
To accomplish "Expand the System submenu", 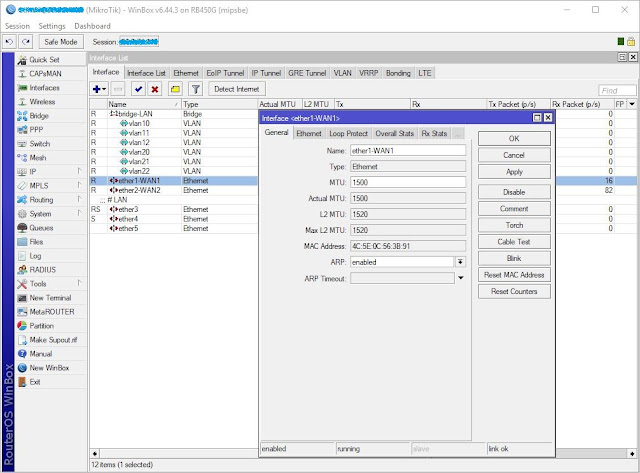I will (x=79, y=213).
